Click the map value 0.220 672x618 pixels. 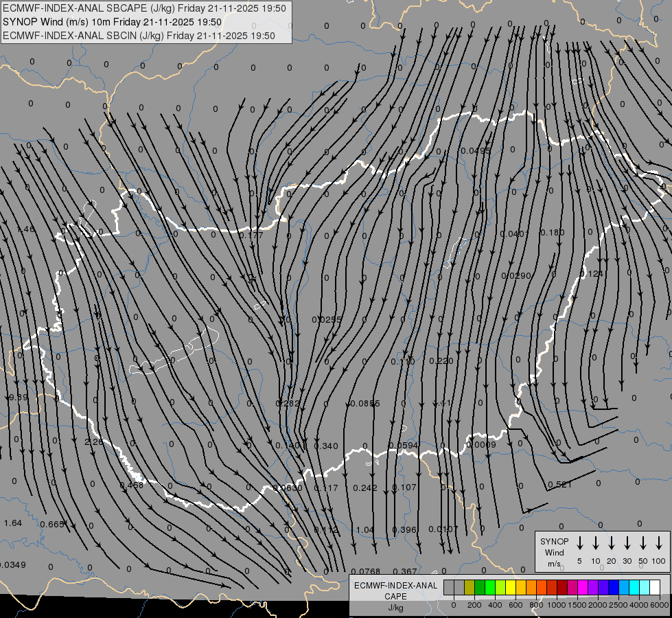pos(441,360)
